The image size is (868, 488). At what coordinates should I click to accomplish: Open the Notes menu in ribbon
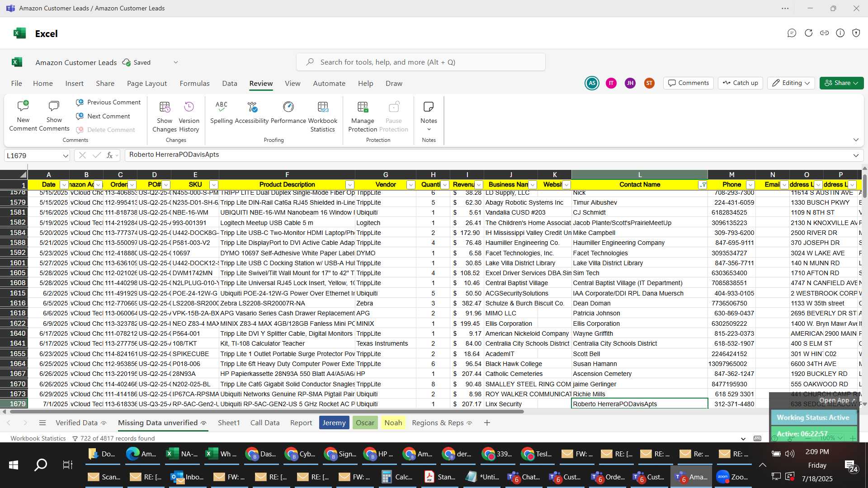(x=429, y=116)
